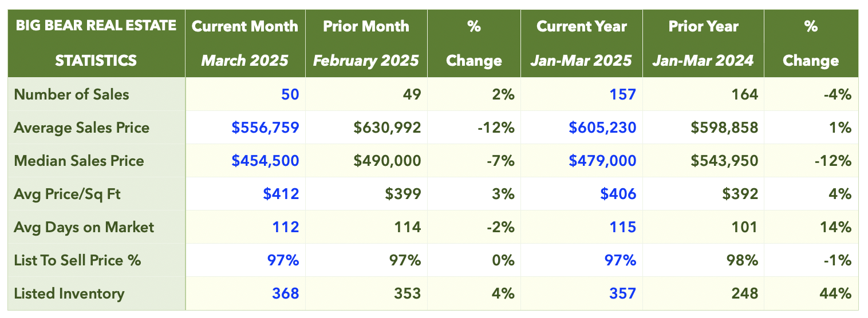This screenshot has width=868, height=318.
Task: Click the Avg Price/Sq Ft row label
Action: point(68,194)
